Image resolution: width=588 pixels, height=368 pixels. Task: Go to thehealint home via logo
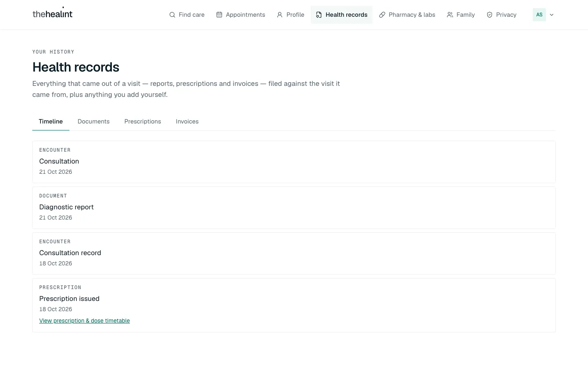pos(52,13)
